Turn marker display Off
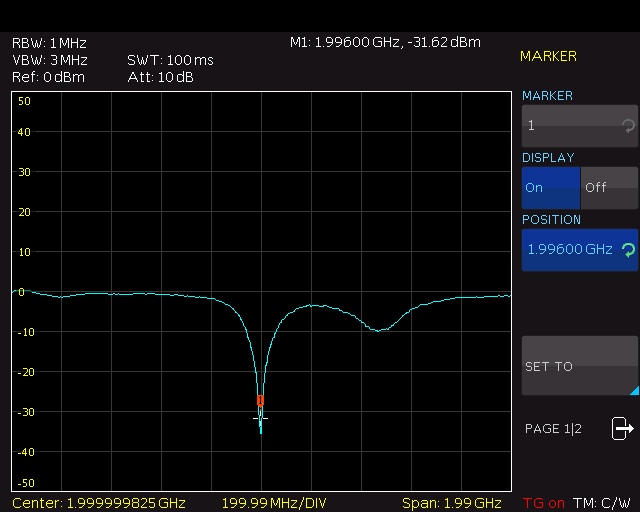This screenshot has height=512, width=640. tap(608, 188)
